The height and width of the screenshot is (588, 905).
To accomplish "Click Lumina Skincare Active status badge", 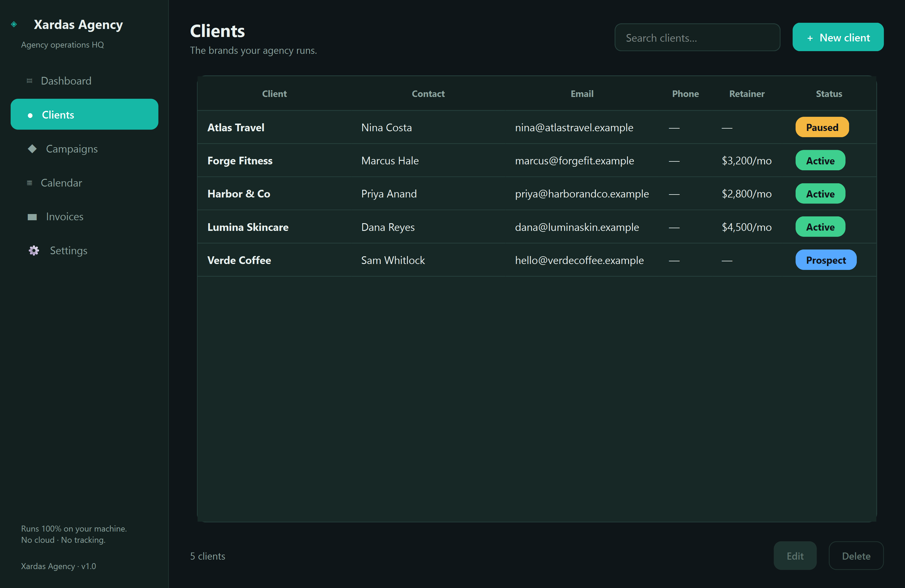I will pyautogui.click(x=820, y=227).
